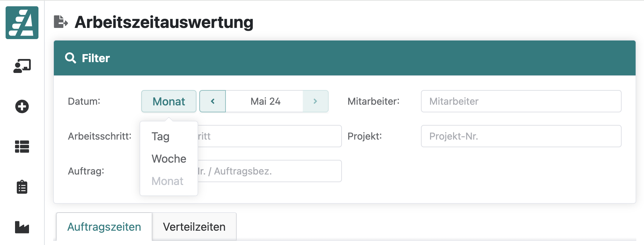644x245 pixels.
Task: Switch to the Verteilzeiten tab
Action: point(194,227)
